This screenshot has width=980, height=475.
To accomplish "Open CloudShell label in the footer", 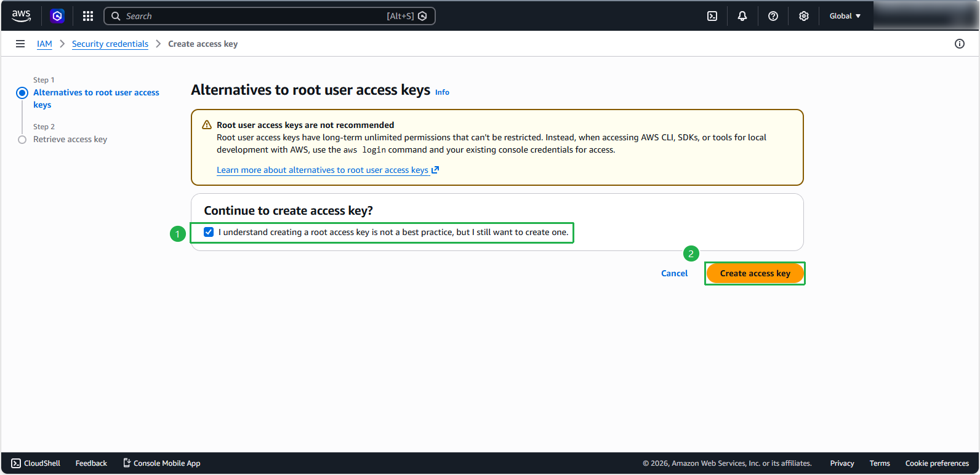I will tap(42, 463).
